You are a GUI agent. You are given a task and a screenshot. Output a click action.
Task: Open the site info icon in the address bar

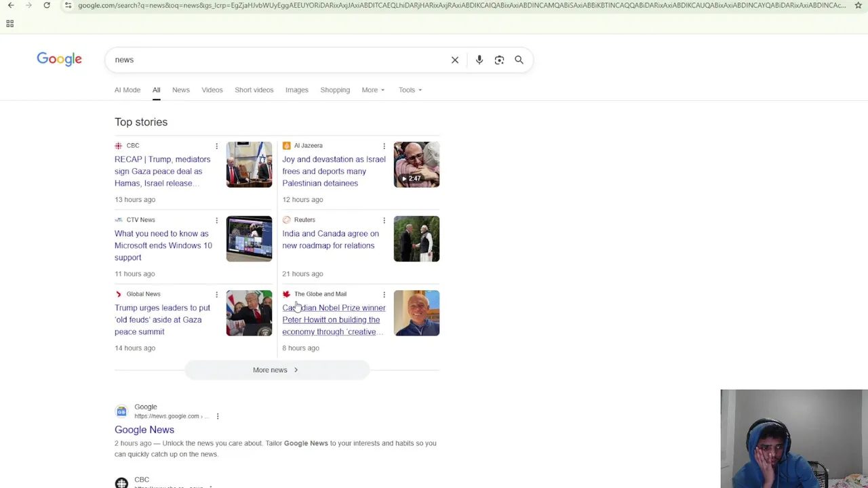click(68, 5)
